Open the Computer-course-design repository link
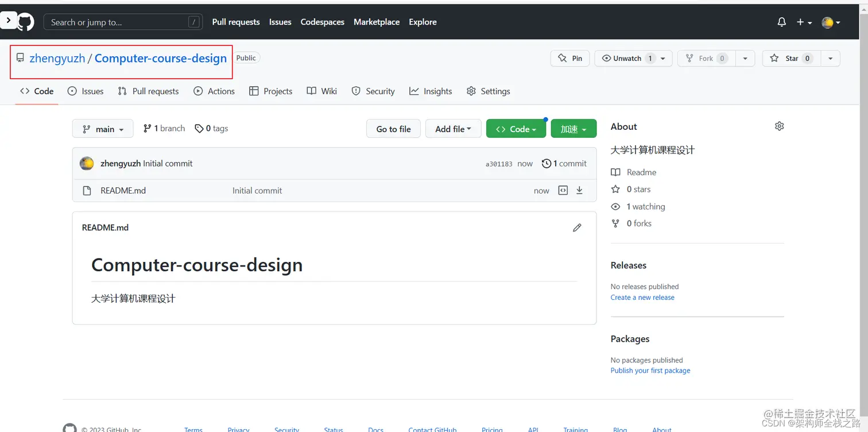 [161, 58]
